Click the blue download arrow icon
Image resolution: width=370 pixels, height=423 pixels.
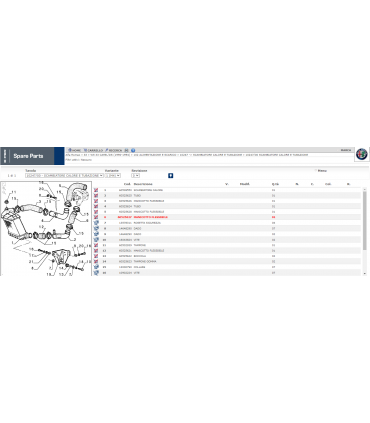[171, 176]
